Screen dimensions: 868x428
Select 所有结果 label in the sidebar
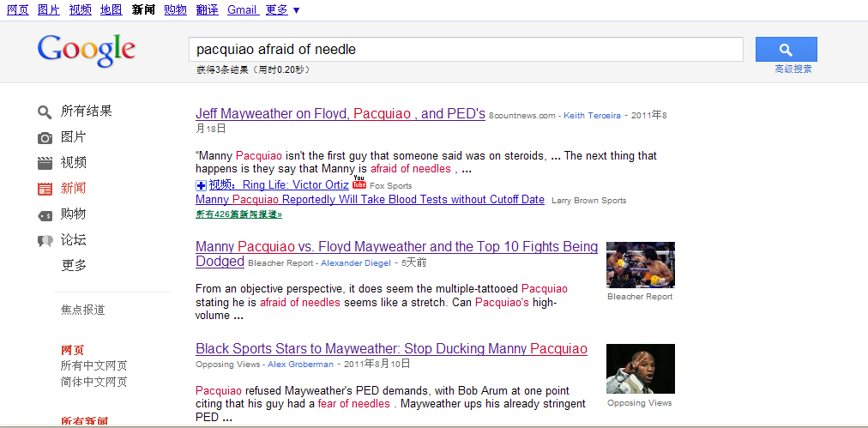tap(87, 112)
